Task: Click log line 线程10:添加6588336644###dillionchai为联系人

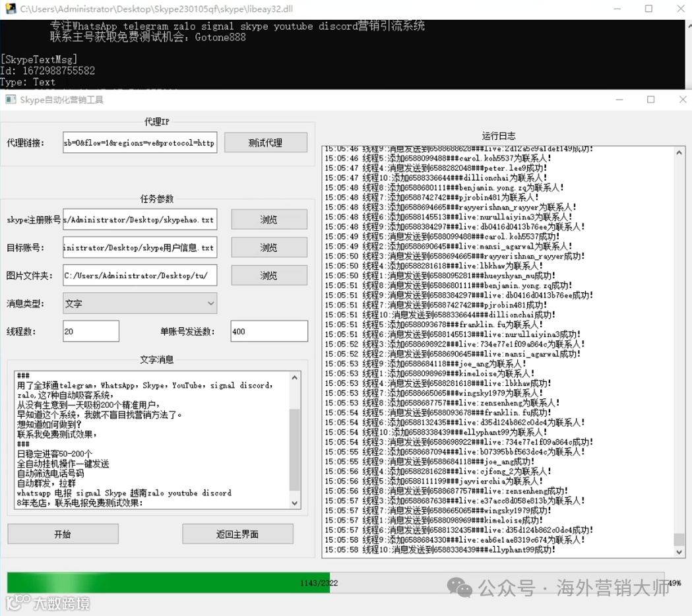Action: pos(435,177)
